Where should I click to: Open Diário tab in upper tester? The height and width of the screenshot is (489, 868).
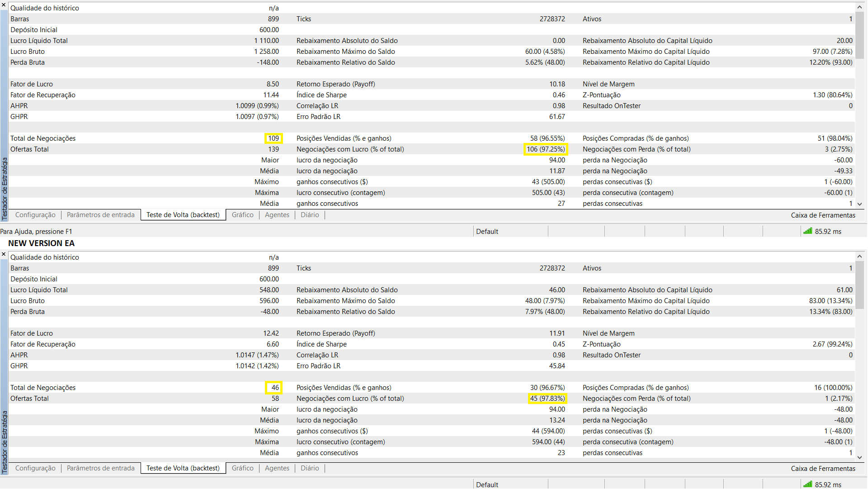coord(310,215)
